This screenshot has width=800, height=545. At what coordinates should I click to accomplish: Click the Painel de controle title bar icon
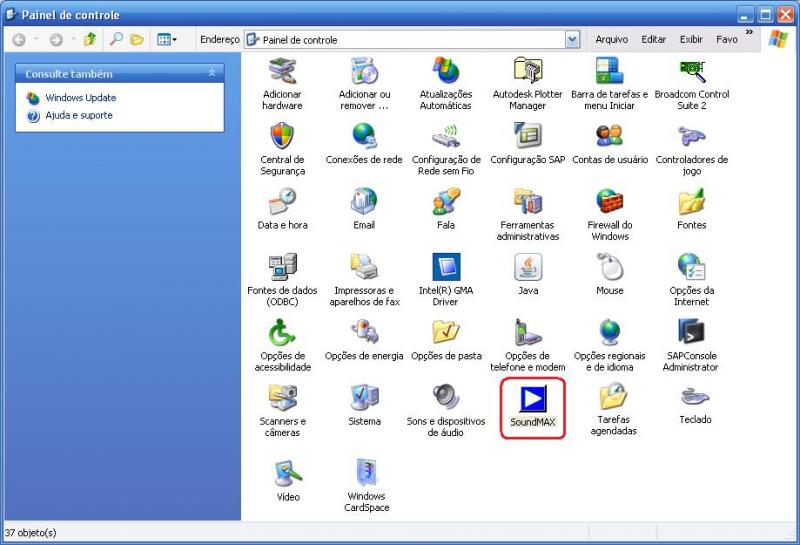pyautogui.click(x=10, y=14)
